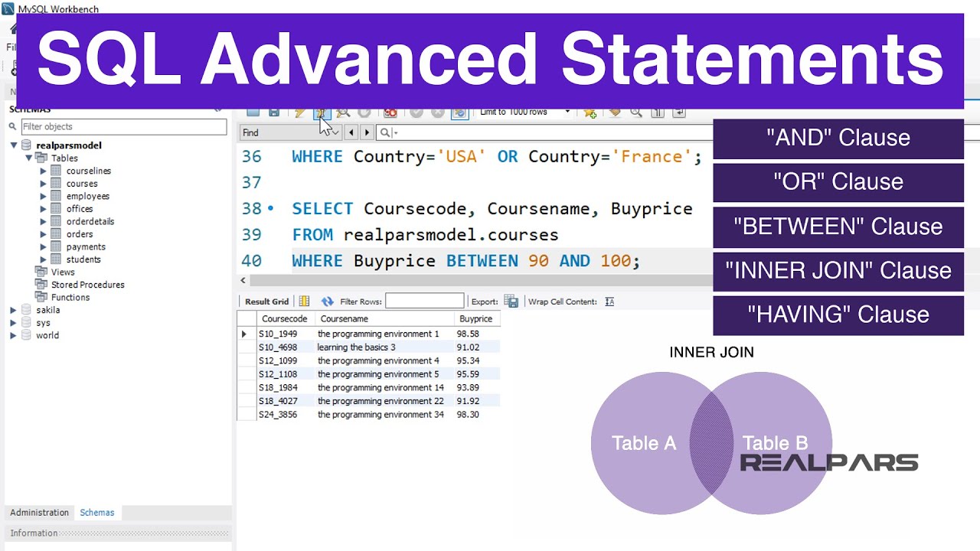Click the sakila database icon
Screen dimensions: 980x551
27,310
